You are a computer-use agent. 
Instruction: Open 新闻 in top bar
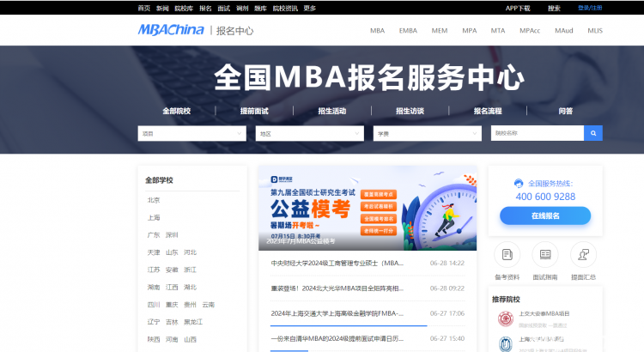pyautogui.click(x=162, y=9)
